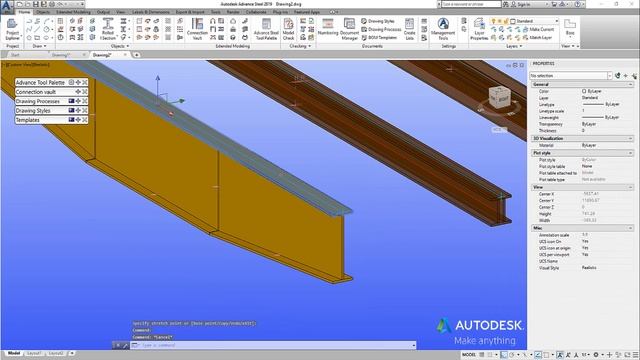The image size is (640, 360).
Task: Switch to the Output ribbon tab
Action: (103, 12)
